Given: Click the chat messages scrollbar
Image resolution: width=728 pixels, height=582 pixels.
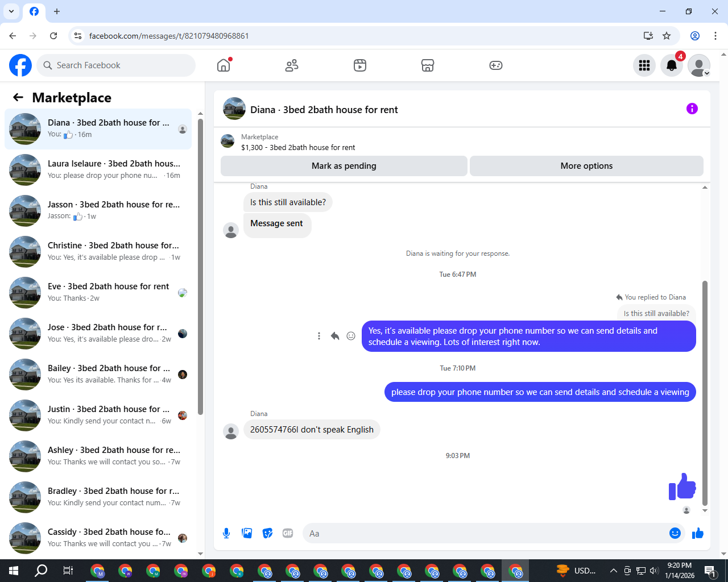Looking at the screenshot, I should tap(705, 392).
